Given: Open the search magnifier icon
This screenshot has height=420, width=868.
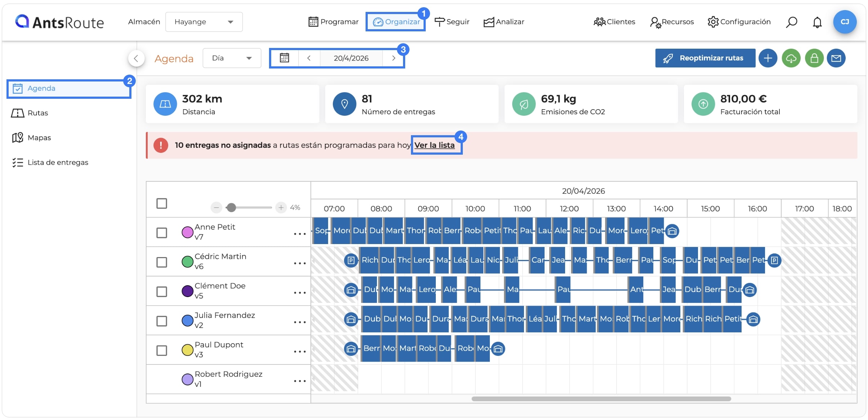Looking at the screenshot, I should tap(791, 22).
